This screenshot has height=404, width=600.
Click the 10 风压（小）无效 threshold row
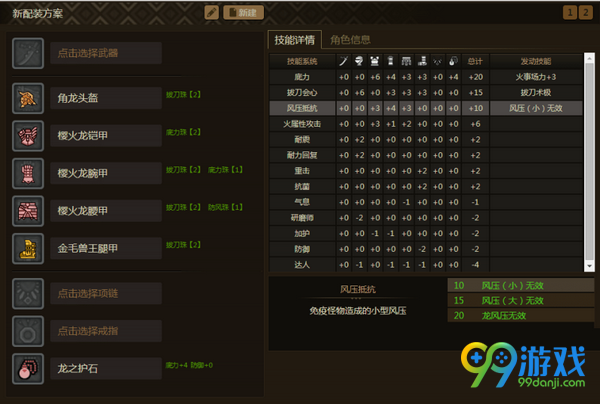(520, 285)
